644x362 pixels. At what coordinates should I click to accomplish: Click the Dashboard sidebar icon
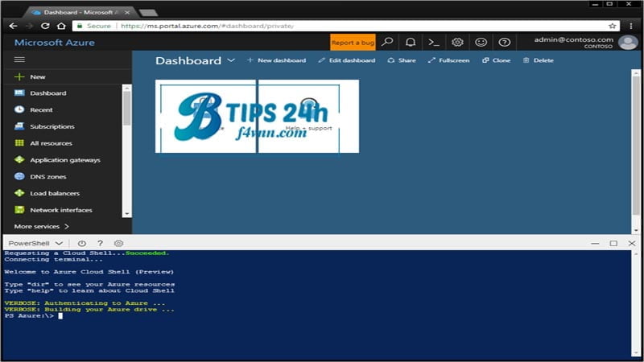coord(19,93)
